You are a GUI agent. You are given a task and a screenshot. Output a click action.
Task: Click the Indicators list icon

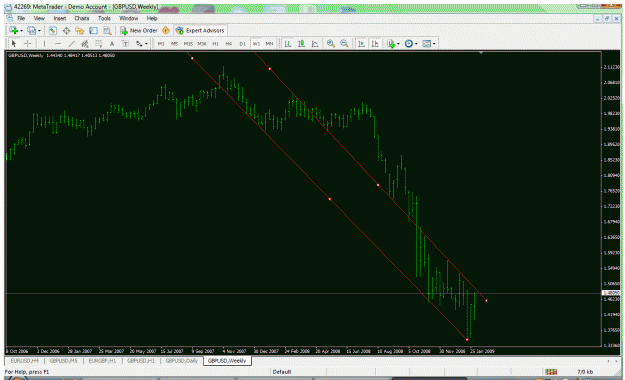[391, 43]
